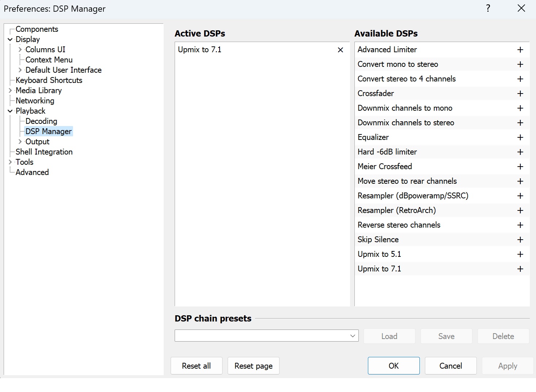Click plus icon for Upmix to 5.1
Image resolution: width=536 pixels, height=392 pixels.
coord(520,254)
